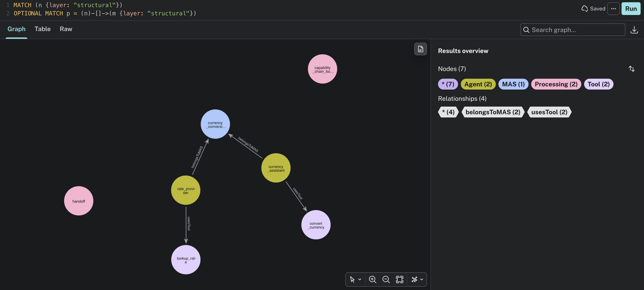
Task: Select the belongsToMAS (2) relationship chip
Action: tap(493, 112)
